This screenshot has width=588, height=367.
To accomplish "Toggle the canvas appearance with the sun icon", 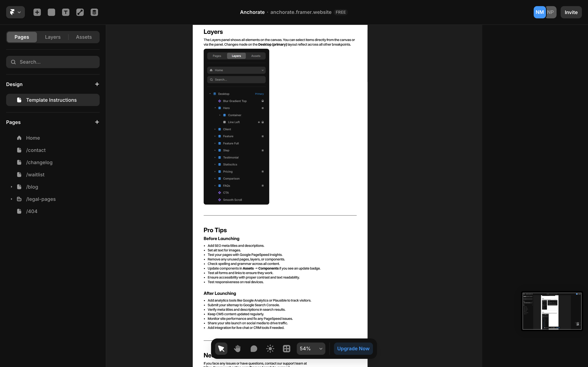I will tap(270, 348).
